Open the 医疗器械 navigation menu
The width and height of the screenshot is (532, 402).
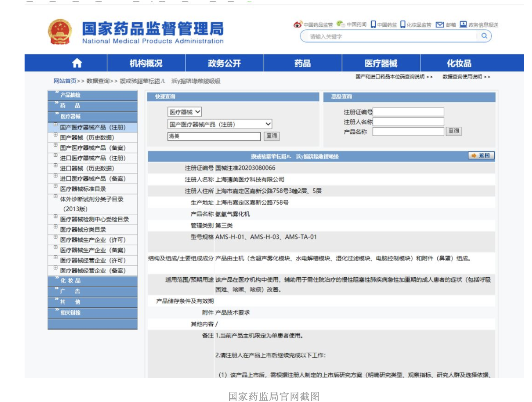(381, 63)
